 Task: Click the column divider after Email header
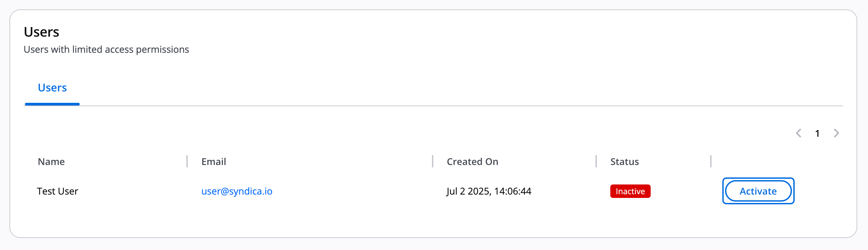(433, 162)
